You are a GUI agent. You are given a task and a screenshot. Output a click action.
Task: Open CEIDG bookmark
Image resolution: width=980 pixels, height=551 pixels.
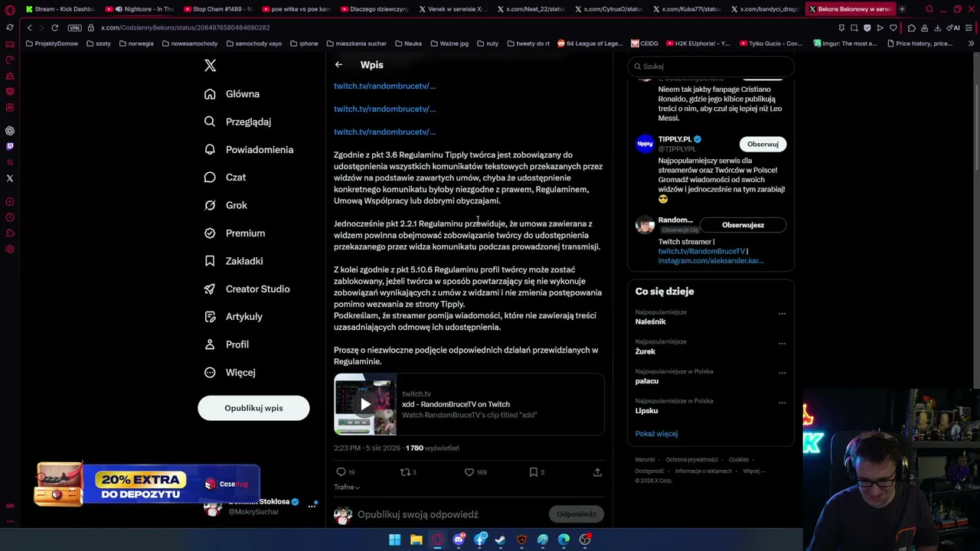coord(645,44)
